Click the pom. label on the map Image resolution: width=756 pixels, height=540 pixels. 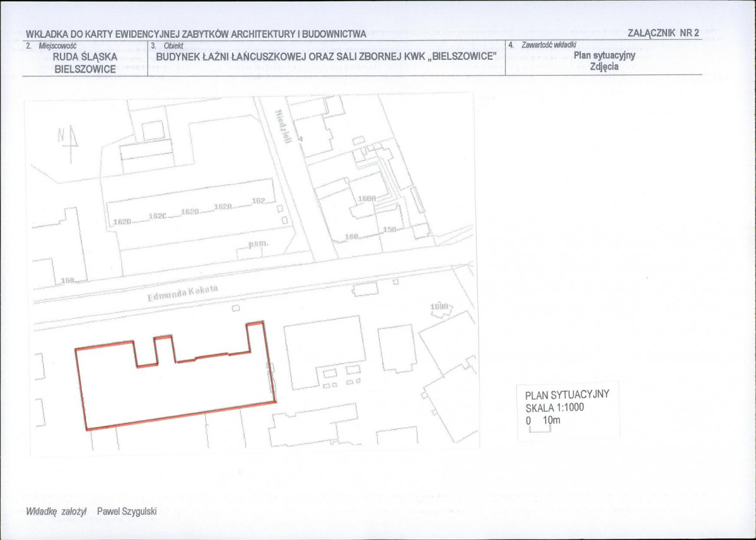(x=259, y=244)
